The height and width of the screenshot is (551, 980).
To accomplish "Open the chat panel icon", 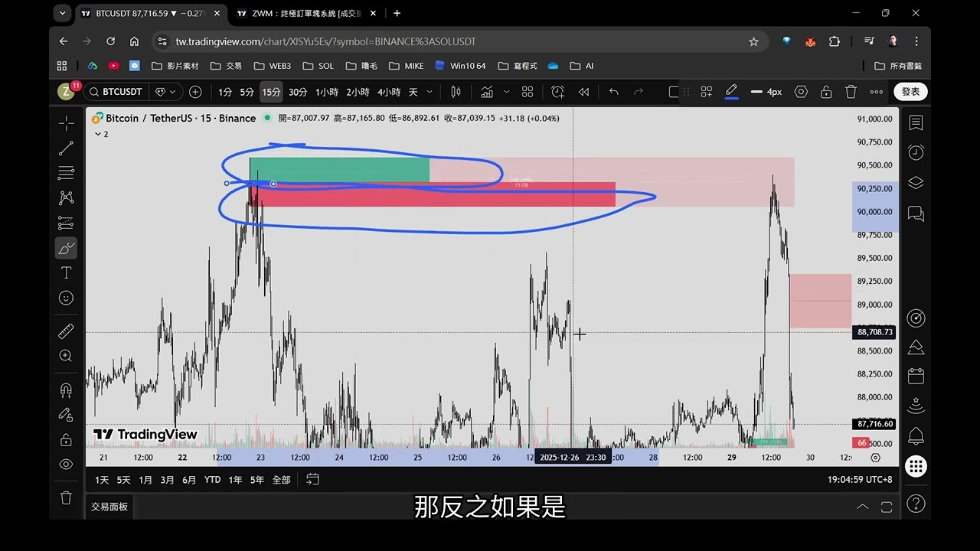I will pos(916,214).
